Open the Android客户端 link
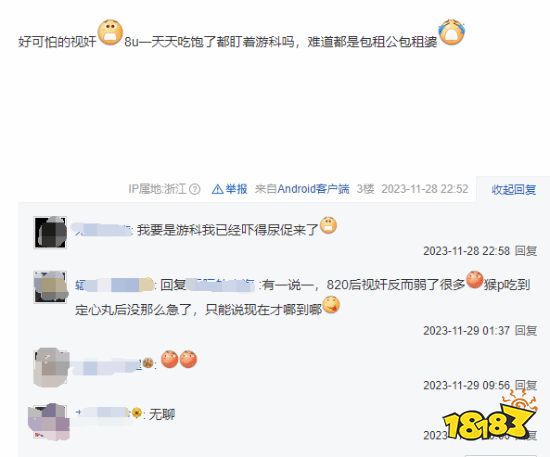The image size is (550, 457). tap(313, 189)
